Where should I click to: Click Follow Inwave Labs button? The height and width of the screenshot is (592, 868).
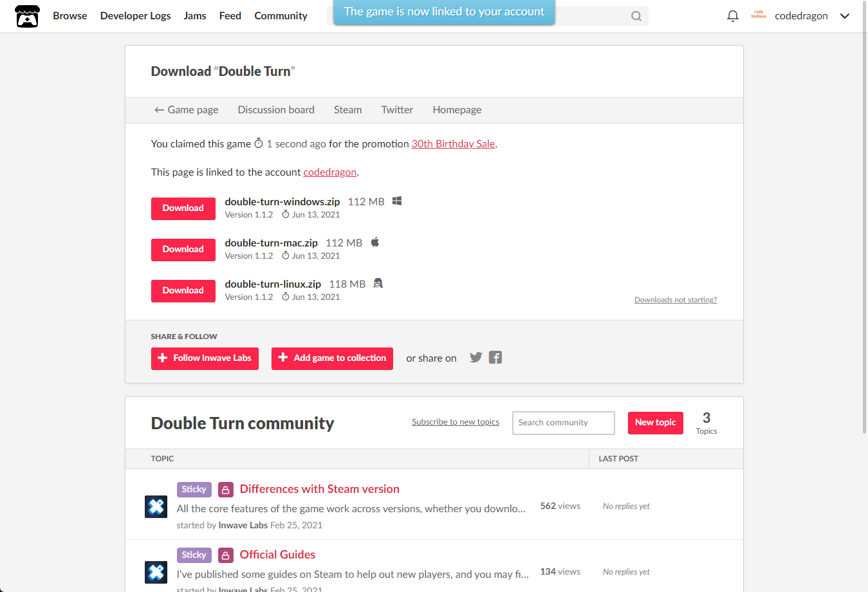[x=205, y=358]
